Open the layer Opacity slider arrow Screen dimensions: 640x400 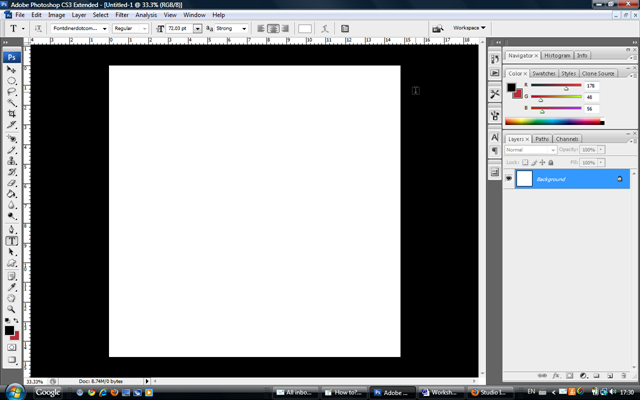coord(601,150)
